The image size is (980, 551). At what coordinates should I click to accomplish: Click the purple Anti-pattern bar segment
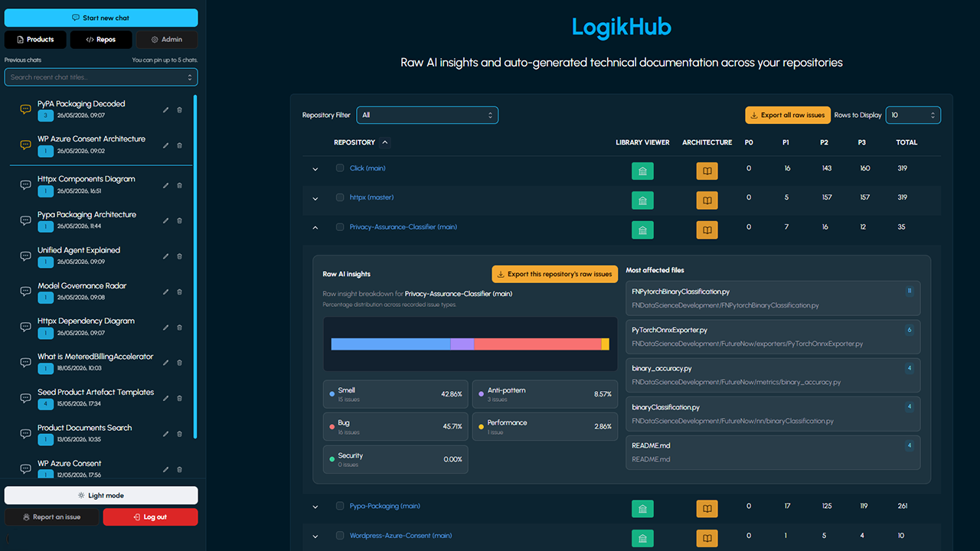[462, 344]
